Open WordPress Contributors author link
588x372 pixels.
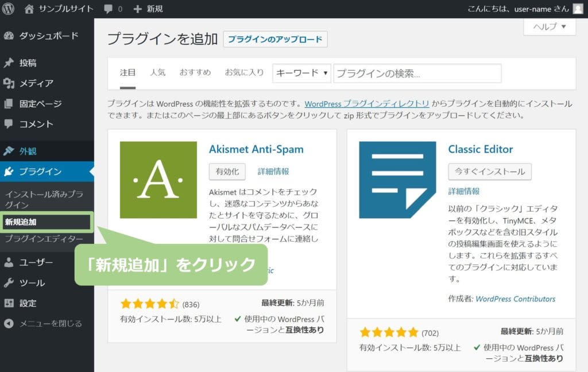515,299
